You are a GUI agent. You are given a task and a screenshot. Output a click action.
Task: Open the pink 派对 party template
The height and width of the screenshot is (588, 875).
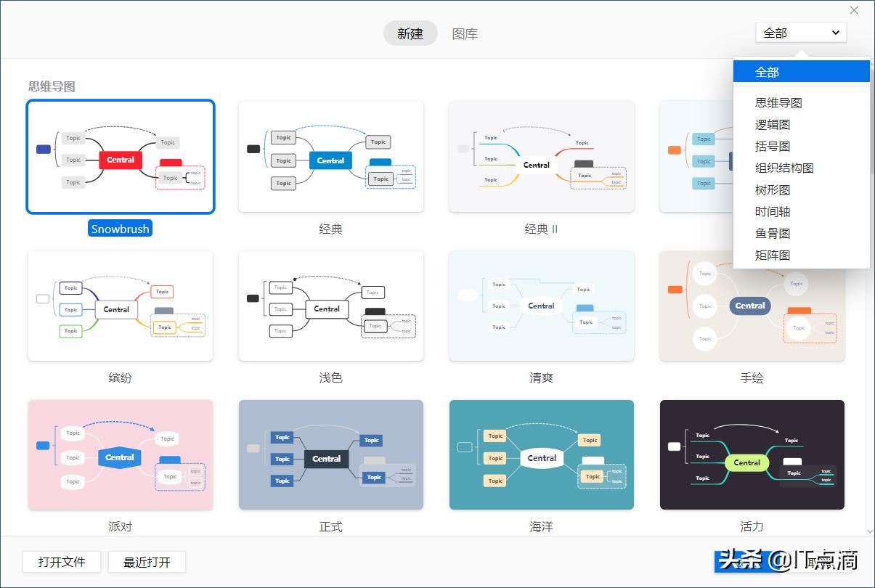pyautogui.click(x=120, y=454)
